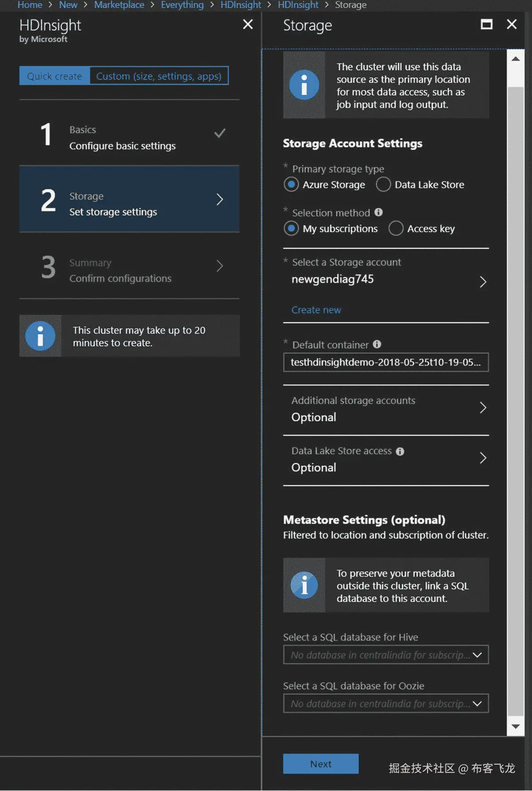Choose the Access key selection method
The height and width of the screenshot is (791, 532).
tap(396, 229)
